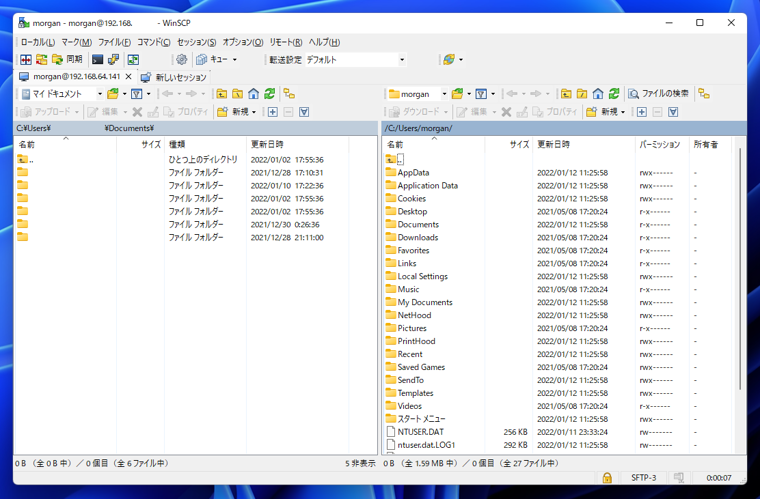Go to local parent directory icon
This screenshot has height=499, width=760.
pyautogui.click(x=222, y=94)
